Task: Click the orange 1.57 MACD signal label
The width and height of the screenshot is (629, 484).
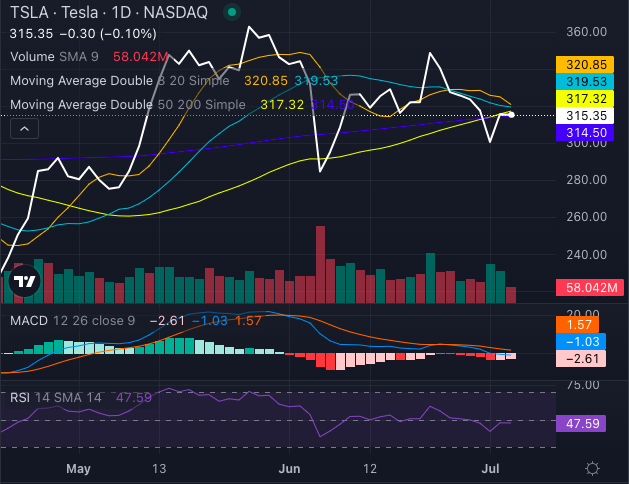Action: (x=577, y=325)
